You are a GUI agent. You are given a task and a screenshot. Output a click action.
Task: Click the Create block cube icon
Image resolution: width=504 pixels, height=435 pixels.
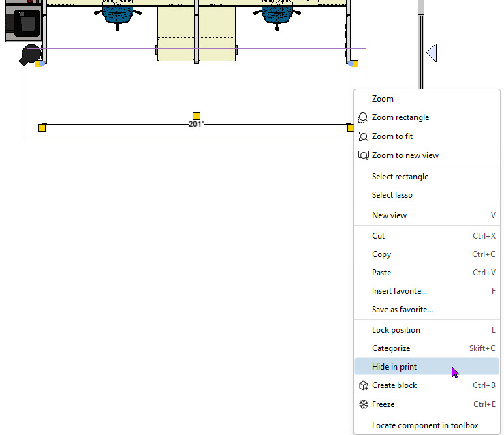point(364,385)
